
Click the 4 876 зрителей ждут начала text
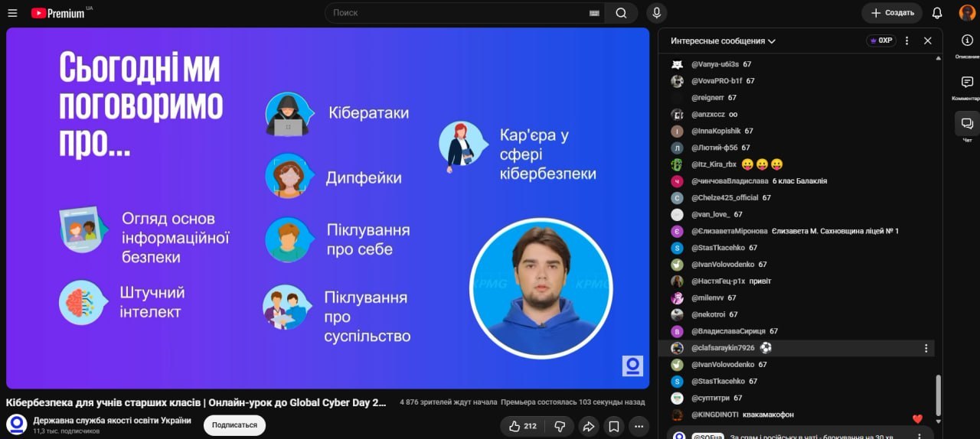449,402
